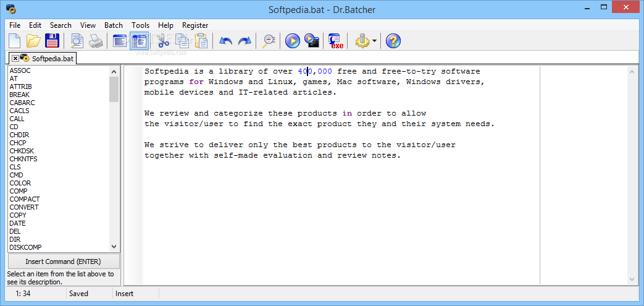Screen dimensions: 644x306
Task: Open dropdown arrow beside tools icon
Action: tap(374, 41)
